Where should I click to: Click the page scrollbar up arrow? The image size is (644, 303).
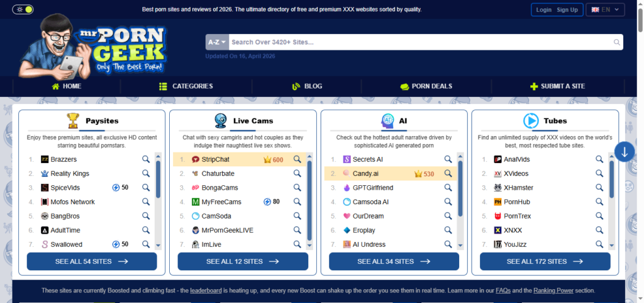(640, 3)
